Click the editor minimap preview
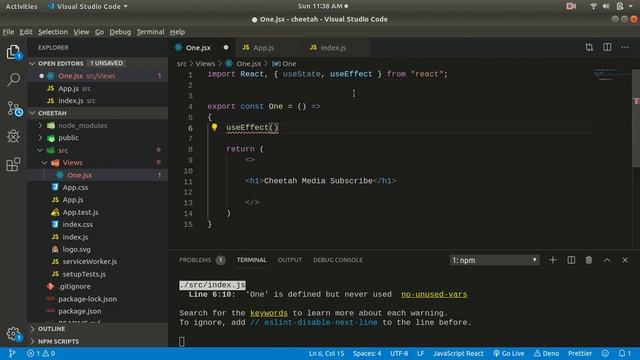This screenshot has width=640, height=360. tap(611, 75)
